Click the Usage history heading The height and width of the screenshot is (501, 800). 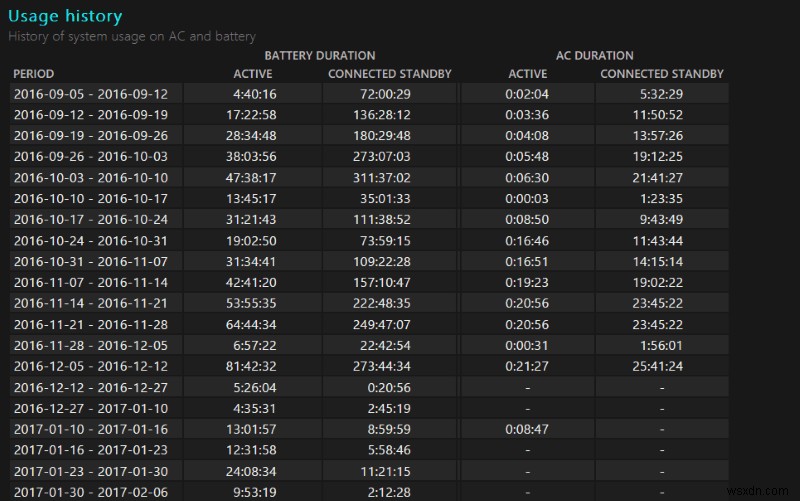point(65,16)
